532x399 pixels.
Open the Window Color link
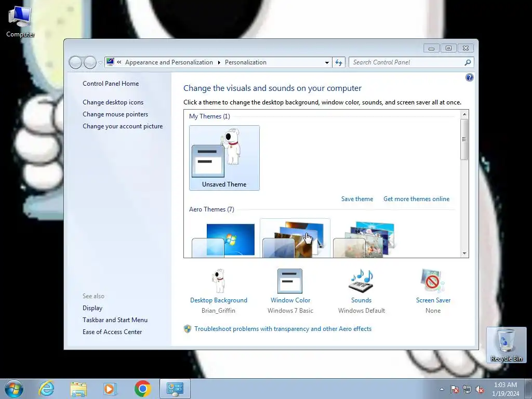click(x=290, y=300)
